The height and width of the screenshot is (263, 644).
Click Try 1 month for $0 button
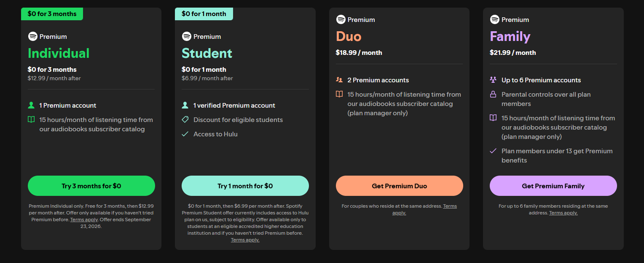[245, 186]
